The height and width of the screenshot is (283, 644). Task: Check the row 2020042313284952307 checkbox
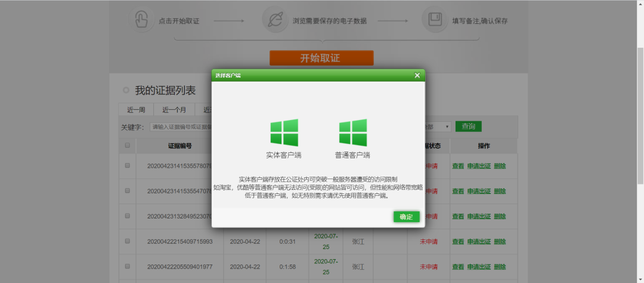point(128,216)
